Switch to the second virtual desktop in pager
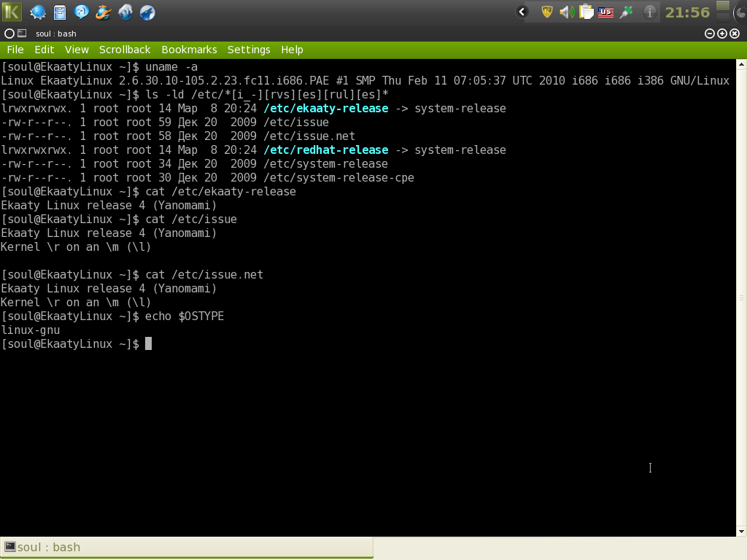The width and height of the screenshot is (747, 560). [723, 17]
